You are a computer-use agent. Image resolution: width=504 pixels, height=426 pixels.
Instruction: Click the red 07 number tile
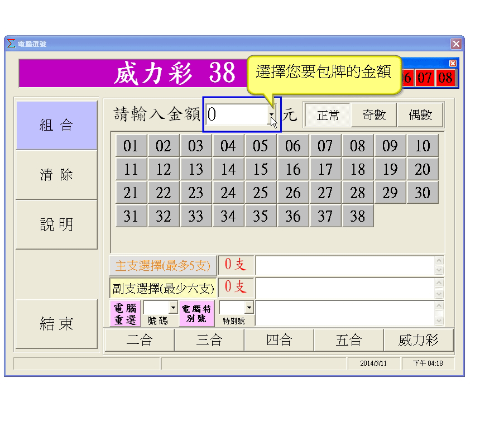(x=425, y=78)
